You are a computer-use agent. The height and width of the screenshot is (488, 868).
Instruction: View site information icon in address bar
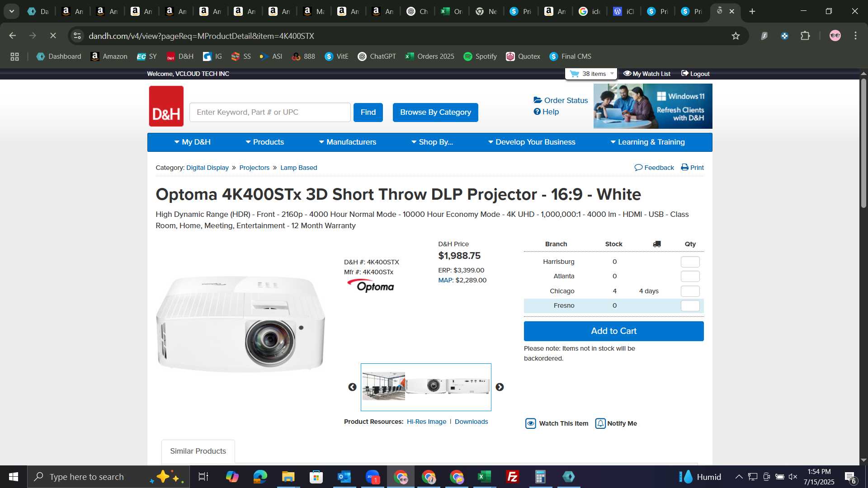click(77, 36)
